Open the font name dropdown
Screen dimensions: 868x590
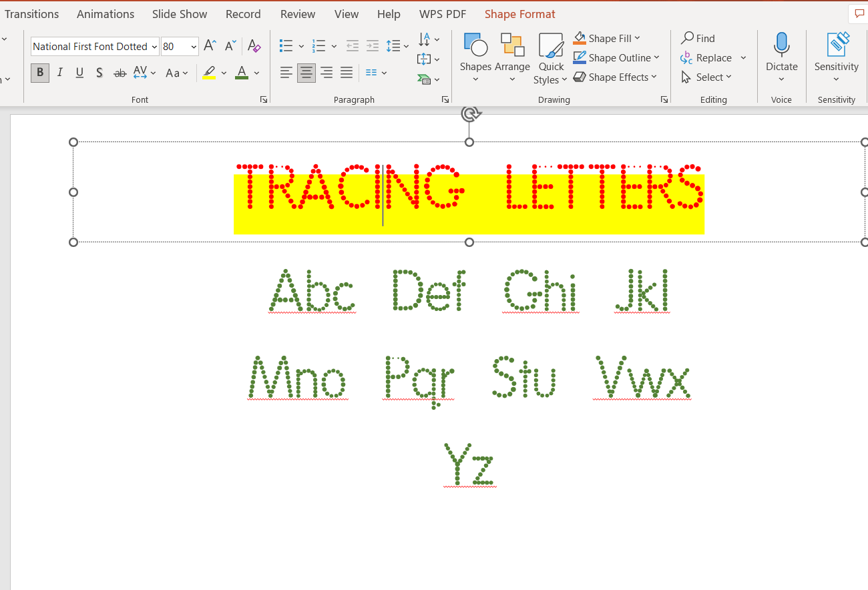coord(154,47)
